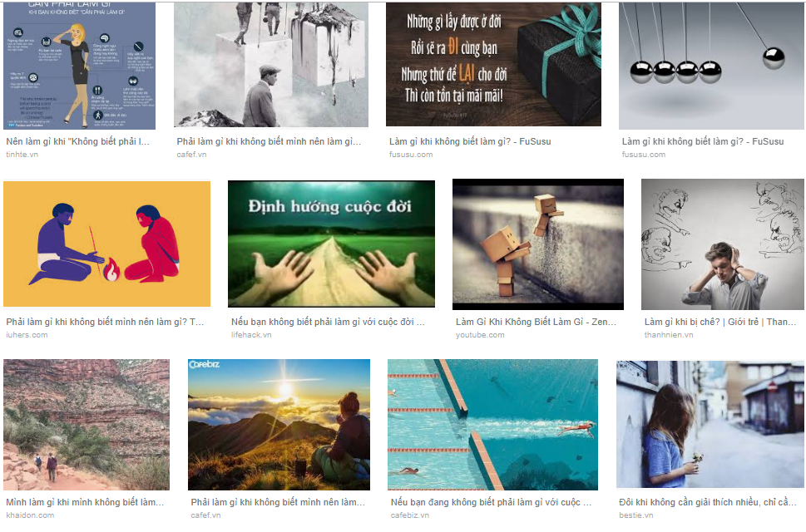Select the Newton's cradle image
The width and height of the screenshot is (806, 532).
coord(711,65)
